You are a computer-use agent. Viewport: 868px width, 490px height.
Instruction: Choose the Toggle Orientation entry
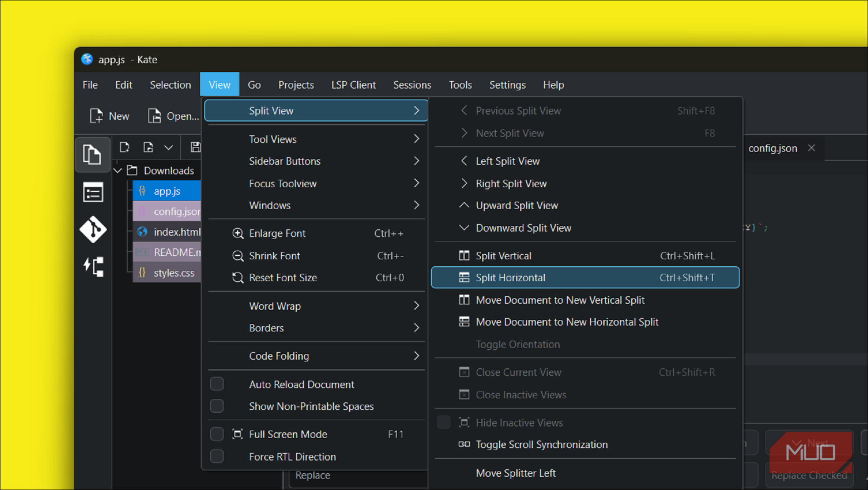[x=585, y=344]
